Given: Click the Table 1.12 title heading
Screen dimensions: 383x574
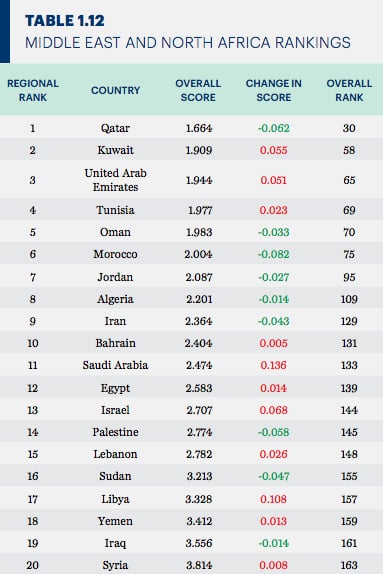Looking at the screenshot, I should (x=65, y=20).
